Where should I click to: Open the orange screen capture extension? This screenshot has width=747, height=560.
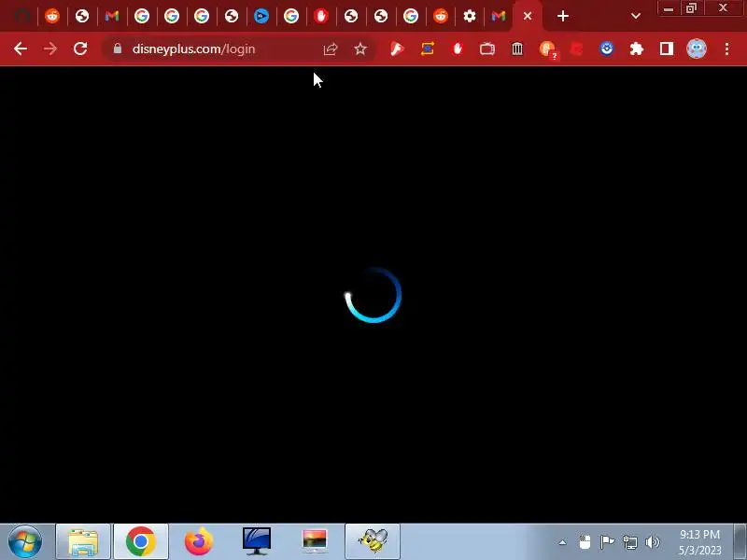tap(428, 49)
